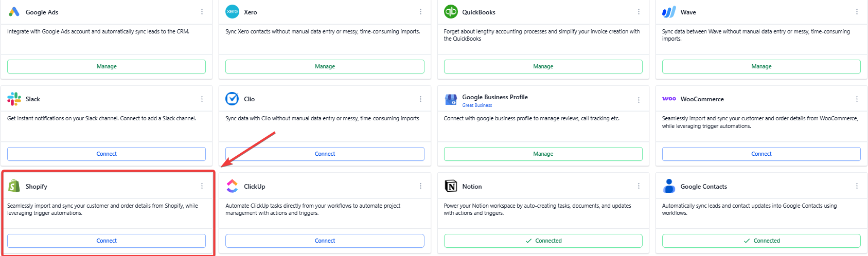Expand the Shopify card kebab menu
This screenshot has height=256, width=868.
coord(202,186)
